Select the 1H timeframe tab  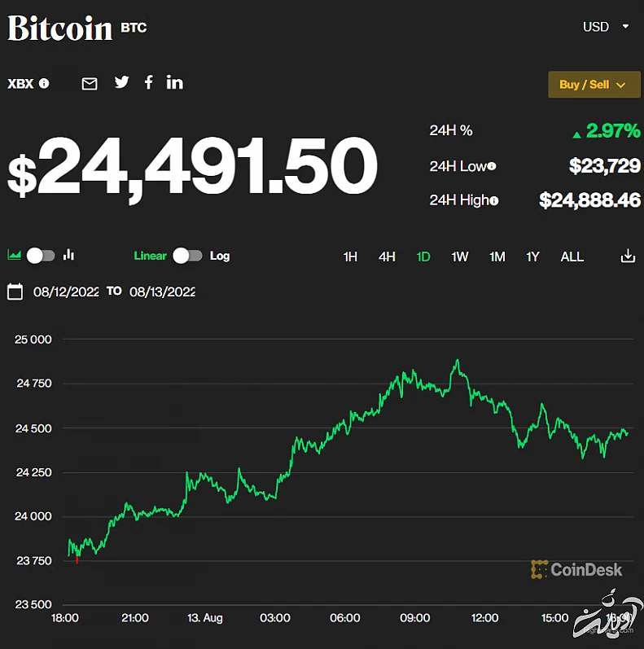pos(350,257)
